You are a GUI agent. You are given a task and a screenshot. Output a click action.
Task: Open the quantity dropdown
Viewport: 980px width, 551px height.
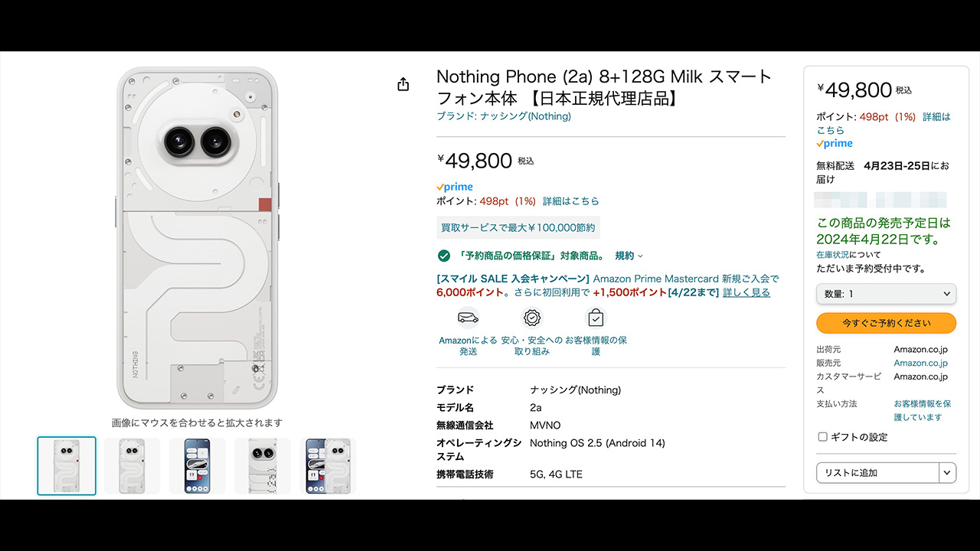[886, 294]
